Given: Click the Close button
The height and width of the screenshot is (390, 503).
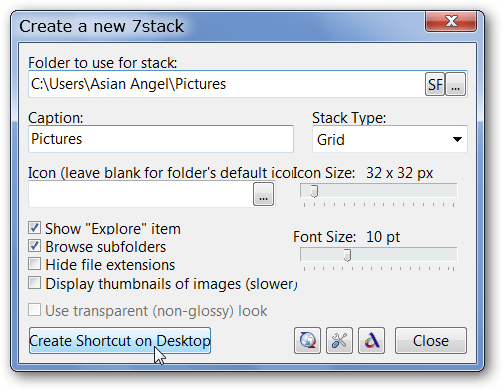Looking at the screenshot, I should click(431, 340).
